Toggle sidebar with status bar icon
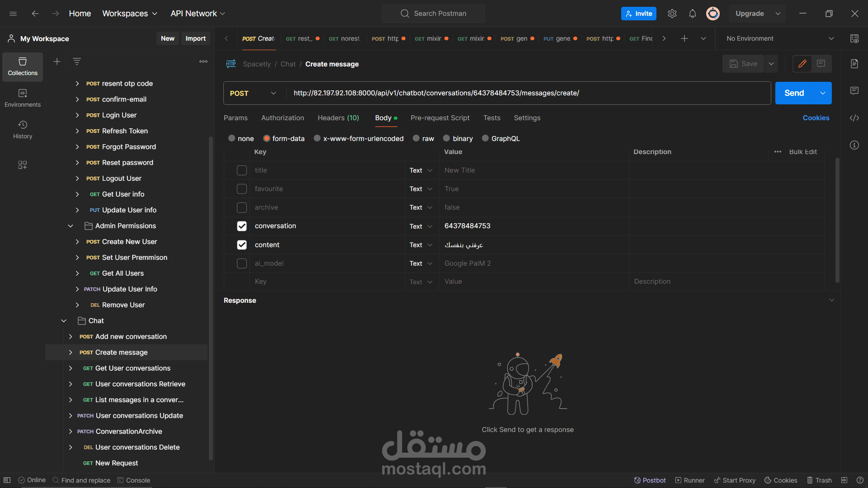Viewport: 868px width, 488px height. coord(7,480)
